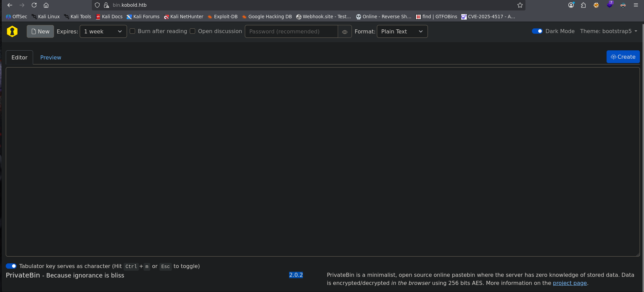Open the project page link
Screen dimensions: 644x292
point(570,283)
